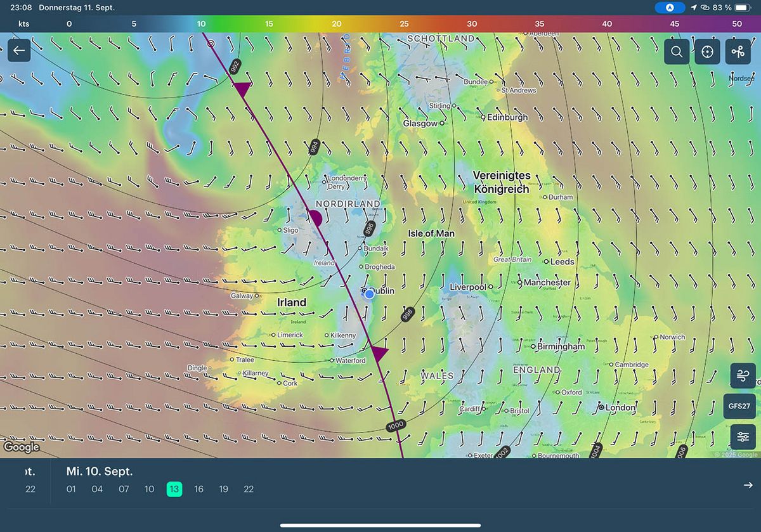Open the map search magnifier
Viewport: 761px width, 532px height.
coord(677,52)
